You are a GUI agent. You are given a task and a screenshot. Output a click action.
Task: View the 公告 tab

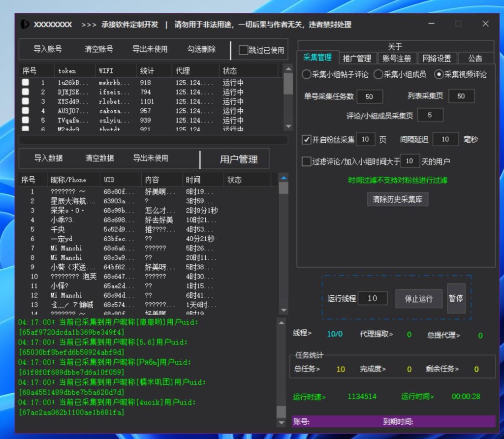(475, 58)
